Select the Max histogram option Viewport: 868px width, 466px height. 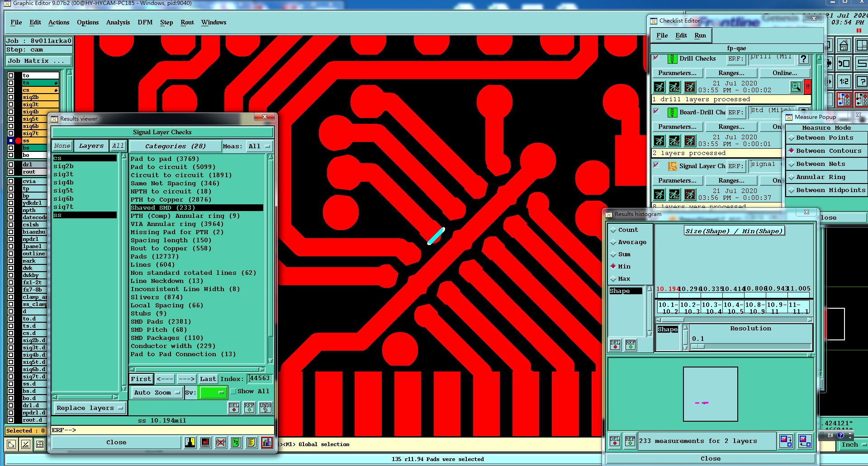click(x=621, y=279)
